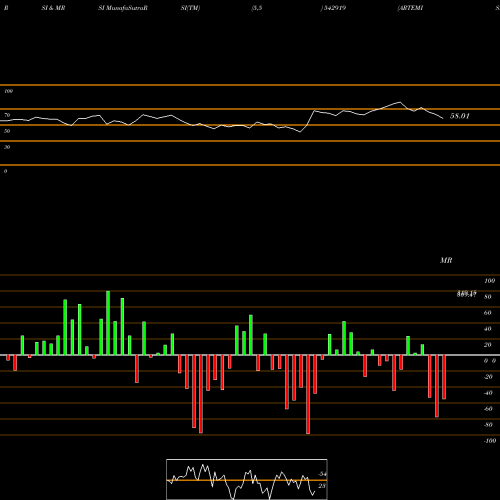Screen dimensions: 500x500
Task: Click the 23 value in mini chart
Action: coord(322,486)
